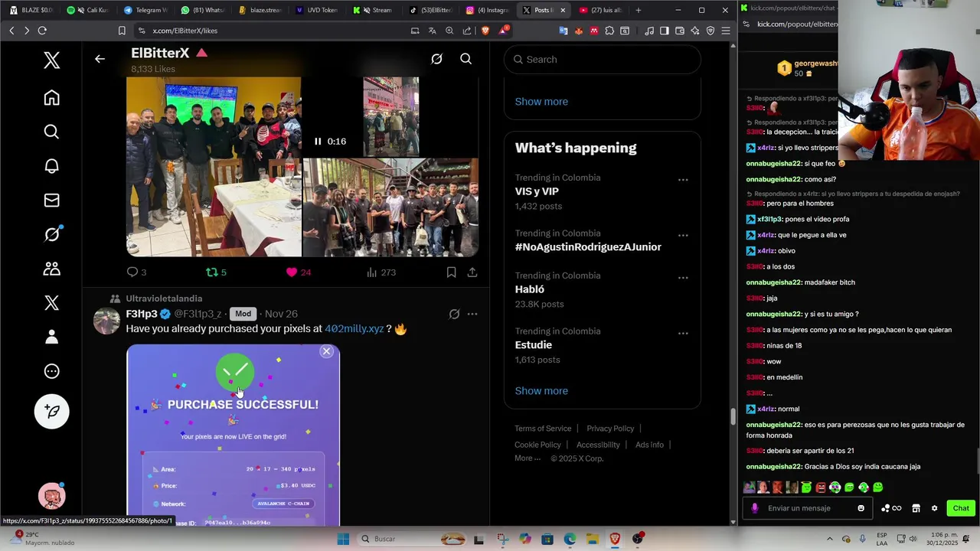980x551 pixels.
Task: Click Show more below Estudie trend
Action: point(541,390)
